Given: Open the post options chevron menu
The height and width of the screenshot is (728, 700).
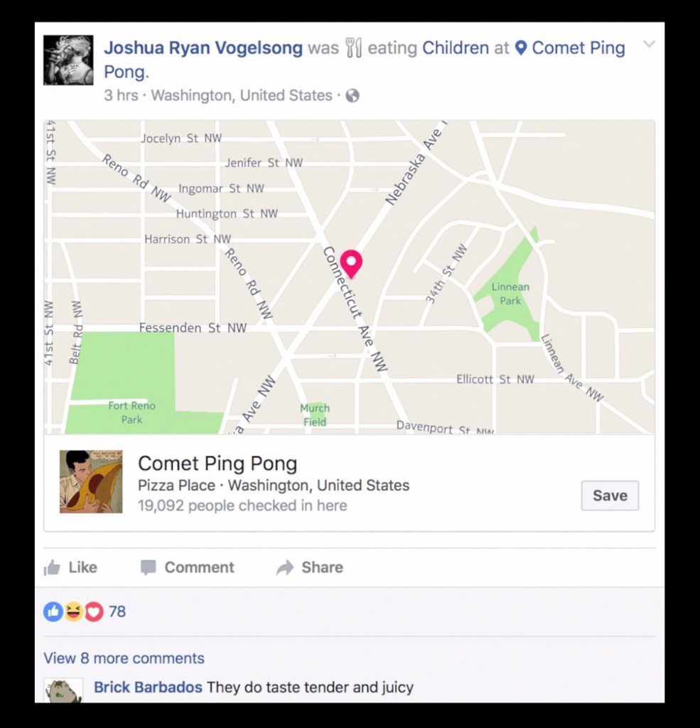Looking at the screenshot, I should (648, 44).
